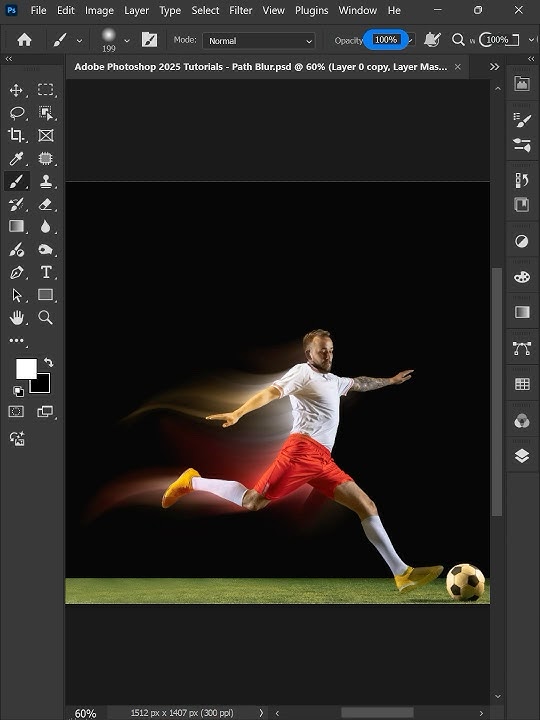The width and height of the screenshot is (540, 720).
Task: Select the Eyedropper tool
Action: click(17, 158)
